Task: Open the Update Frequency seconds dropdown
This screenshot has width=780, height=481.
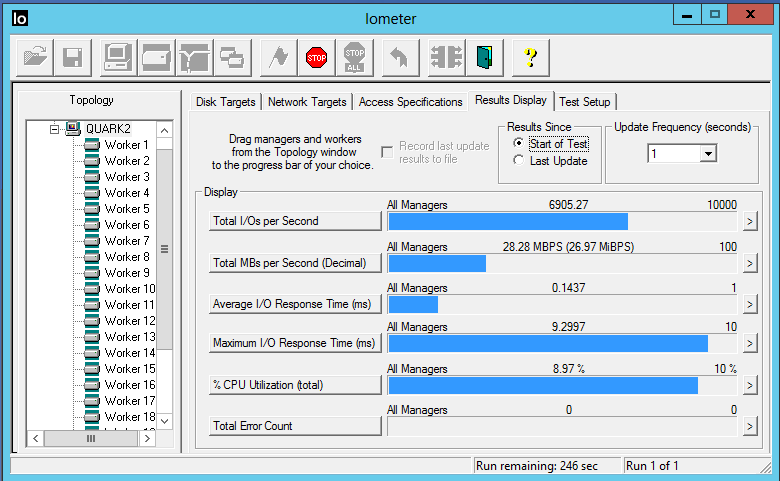Action: coord(708,153)
